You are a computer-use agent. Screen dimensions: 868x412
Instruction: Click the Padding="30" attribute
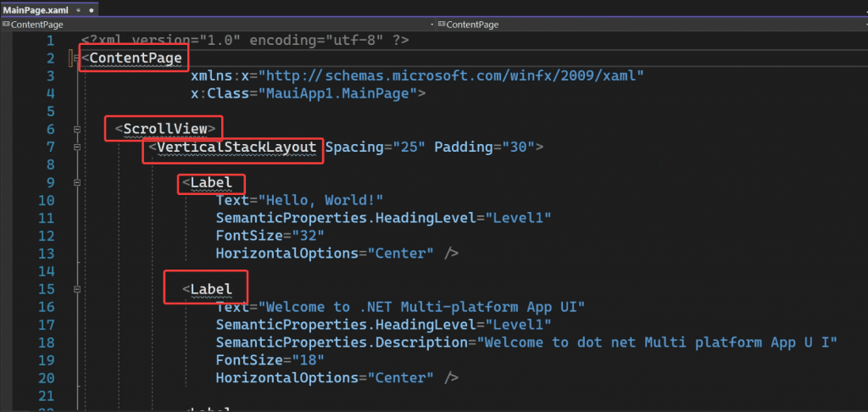484,148
